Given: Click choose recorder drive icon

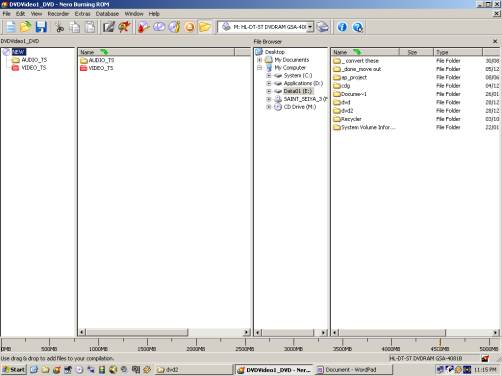Looking at the screenshot, I should click(322, 27).
